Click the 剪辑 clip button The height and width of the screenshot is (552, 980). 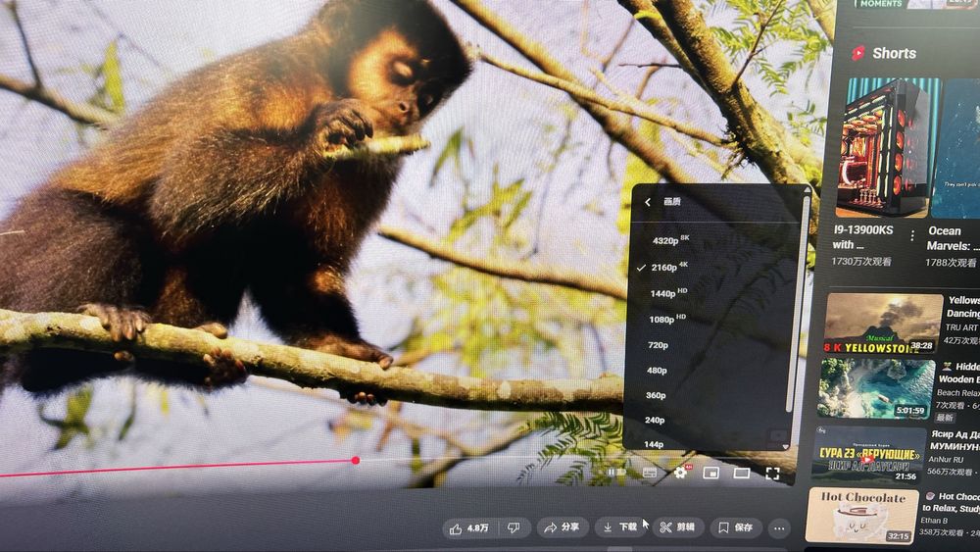coord(677,527)
